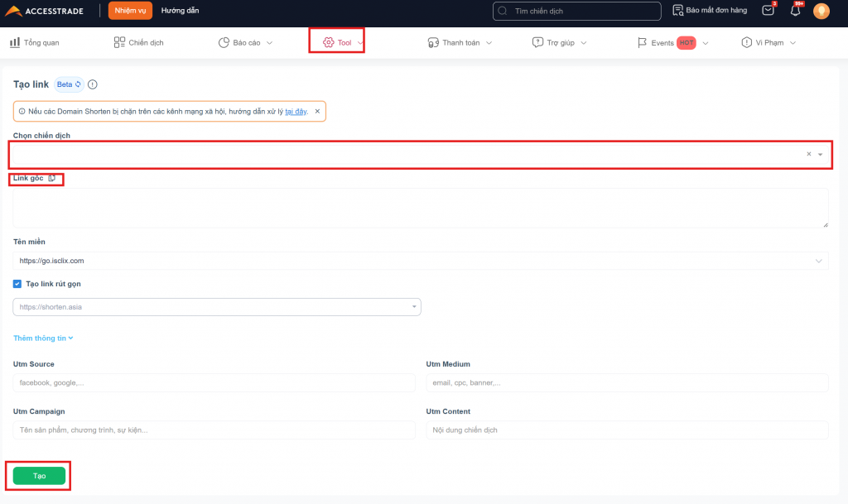Open the Hướng dẫn guide link

[x=180, y=11]
